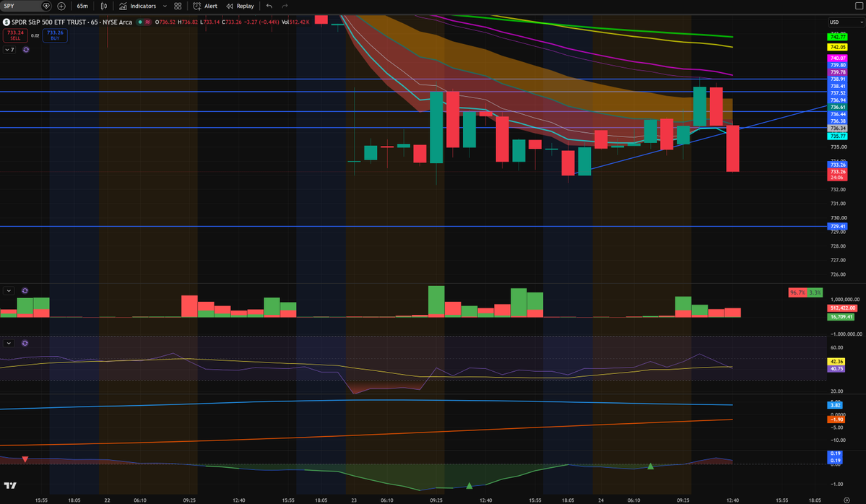Open the 65m interval selector
The width and height of the screenshot is (866, 504).
click(82, 6)
